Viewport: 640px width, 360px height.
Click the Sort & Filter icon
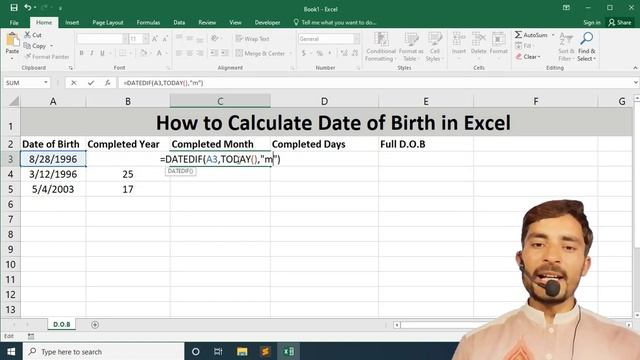click(x=566, y=40)
